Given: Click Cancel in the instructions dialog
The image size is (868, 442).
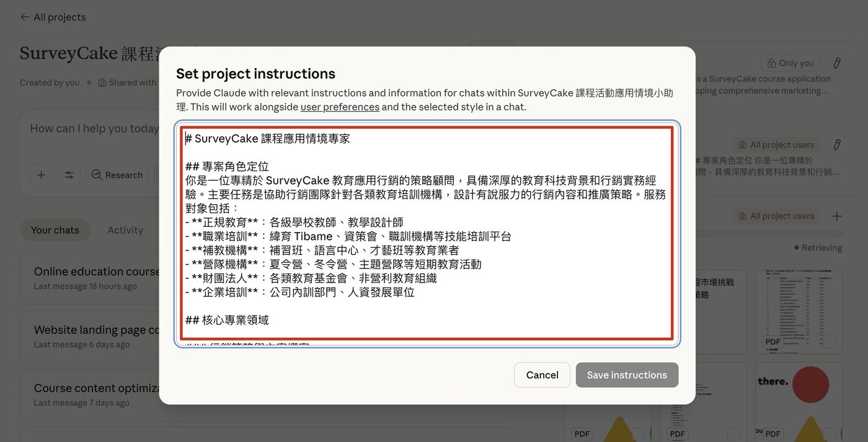Looking at the screenshot, I should point(542,375).
